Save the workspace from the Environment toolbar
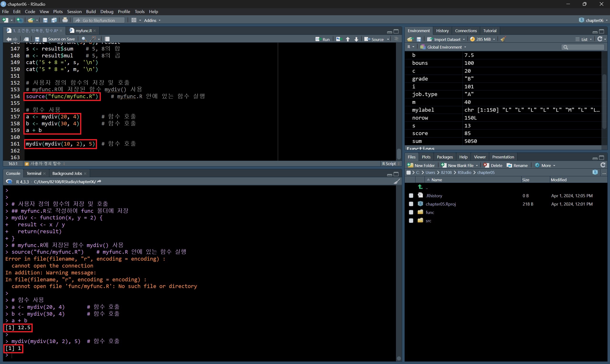 click(419, 39)
